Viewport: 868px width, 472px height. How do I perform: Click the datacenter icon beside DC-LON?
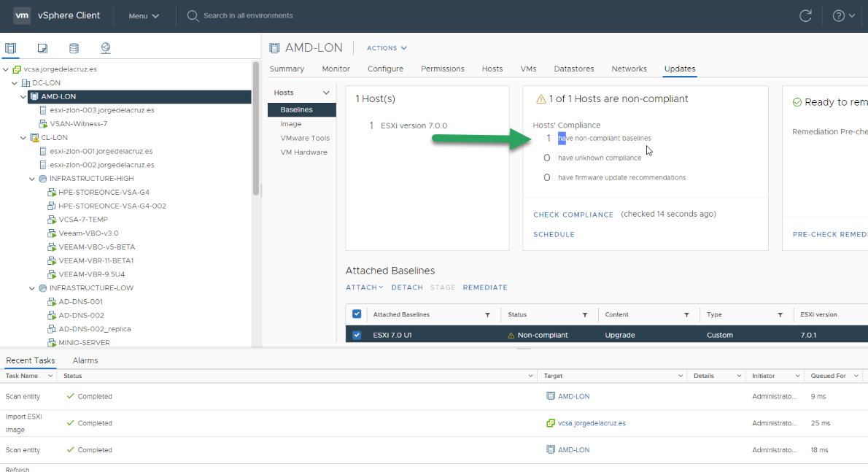coord(26,83)
